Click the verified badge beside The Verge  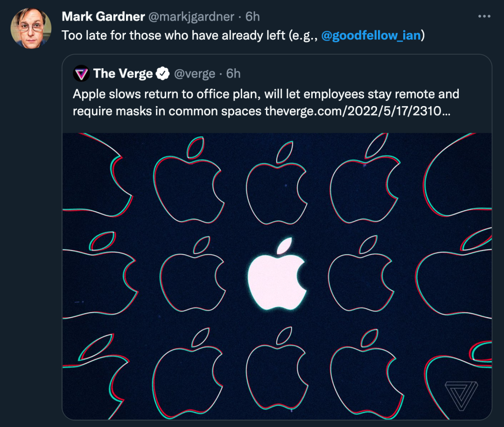[x=162, y=73]
